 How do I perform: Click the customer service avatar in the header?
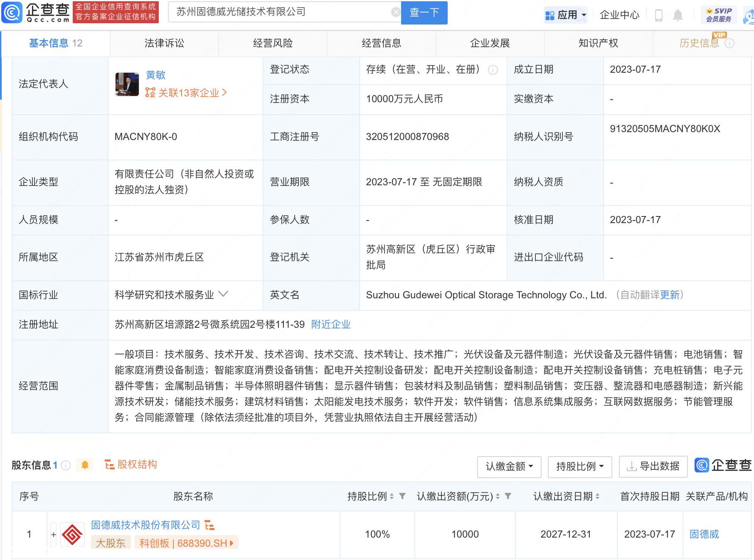pos(749,17)
